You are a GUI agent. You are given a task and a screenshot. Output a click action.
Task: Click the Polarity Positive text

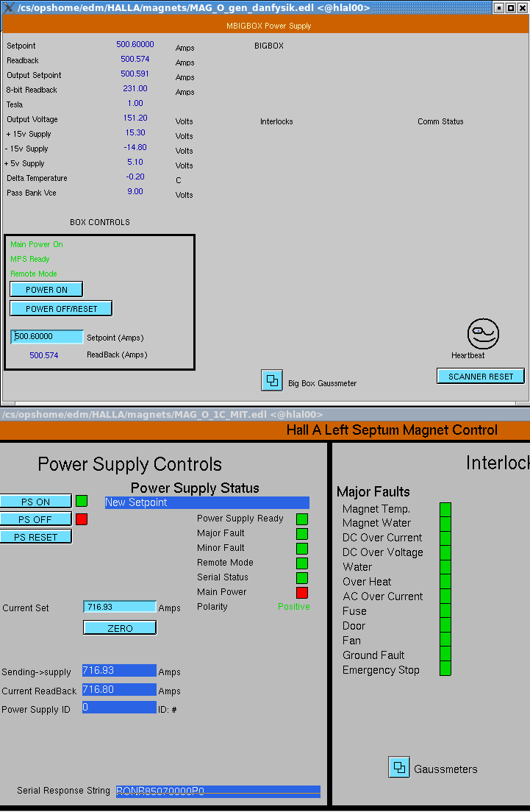(x=294, y=606)
